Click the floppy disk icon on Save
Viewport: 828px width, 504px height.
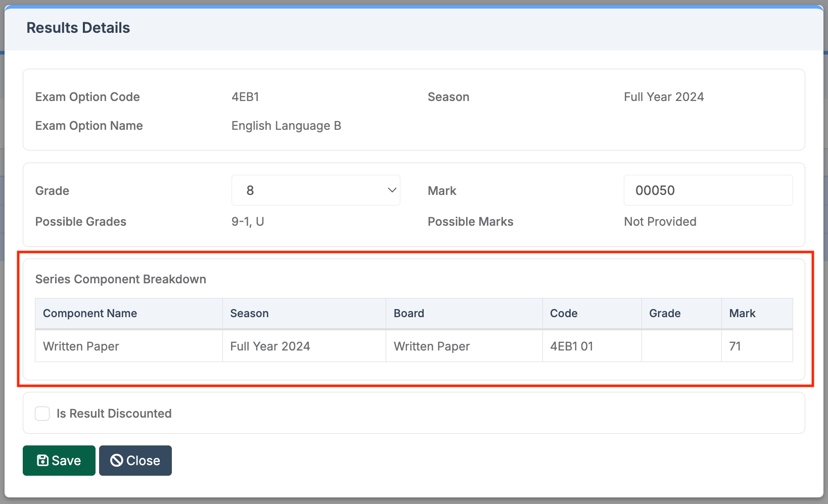[42, 461]
